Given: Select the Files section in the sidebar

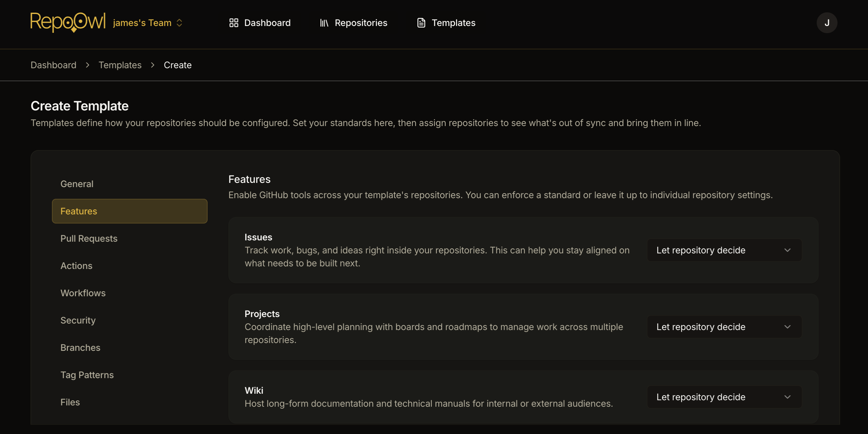Looking at the screenshot, I should 70,402.
